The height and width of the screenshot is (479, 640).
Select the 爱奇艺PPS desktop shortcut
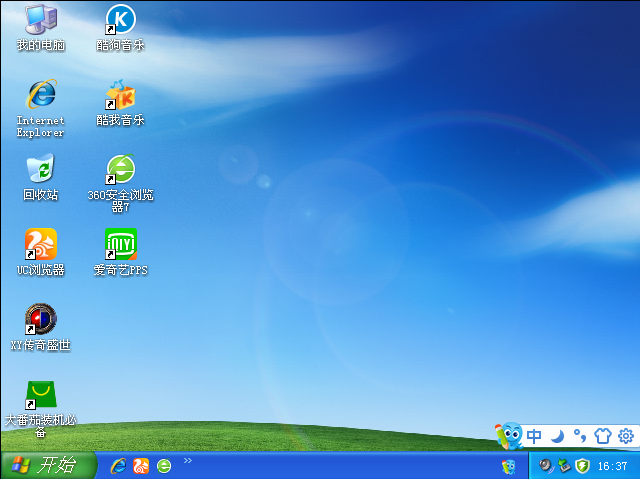point(120,252)
